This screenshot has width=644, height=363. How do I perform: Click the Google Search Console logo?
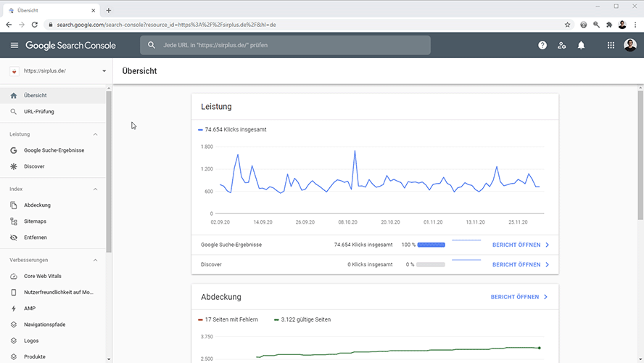pyautogui.click(x=70, y=45)
